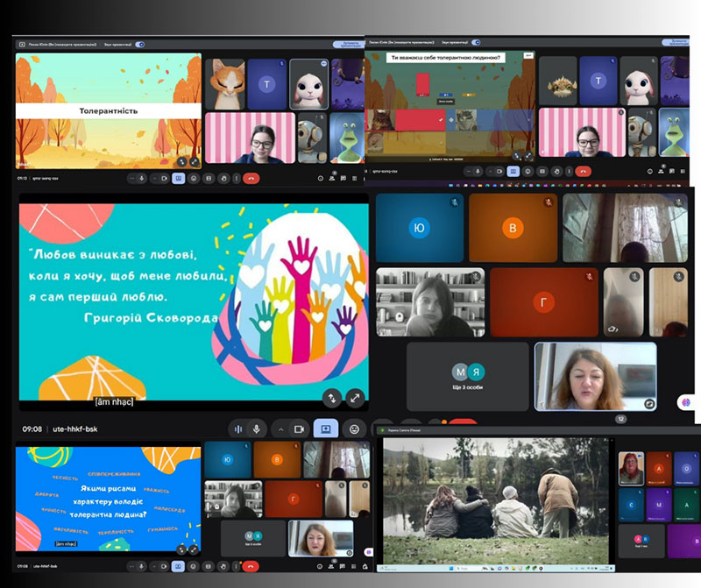This screenshot has height=588, width=701.
Task: Toggle the microphone in the Сковорода quote meeting
Action: (258, 429)
